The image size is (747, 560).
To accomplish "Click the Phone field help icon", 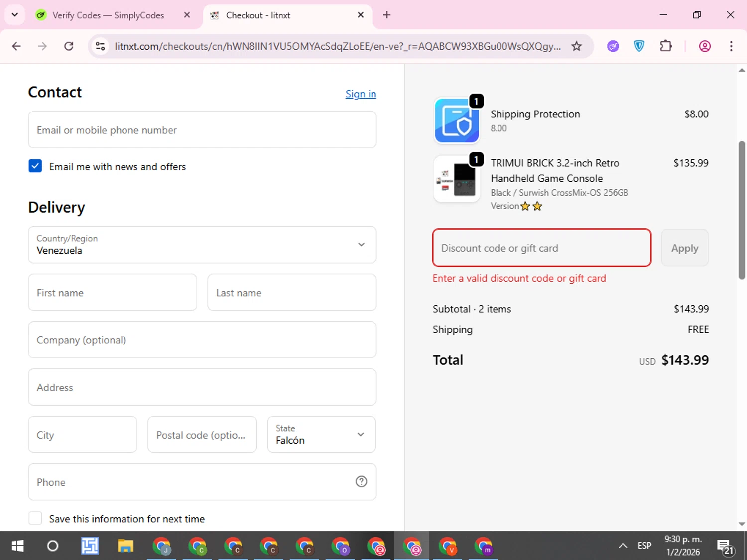I will click(361, 481).
